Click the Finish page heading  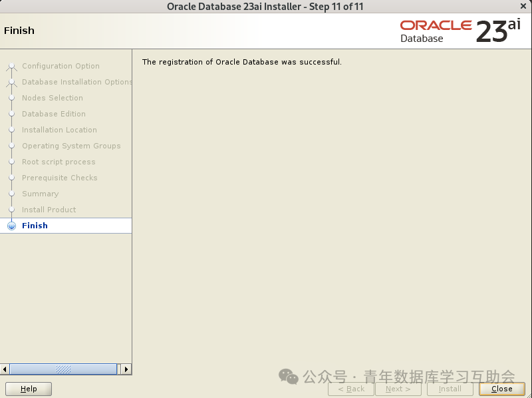coord(19,31)
